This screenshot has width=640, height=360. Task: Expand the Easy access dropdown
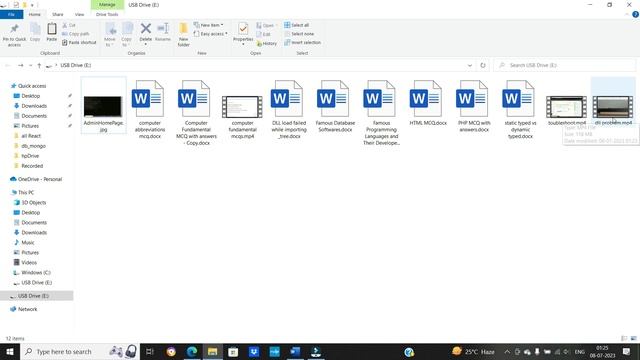coord(211,34)
